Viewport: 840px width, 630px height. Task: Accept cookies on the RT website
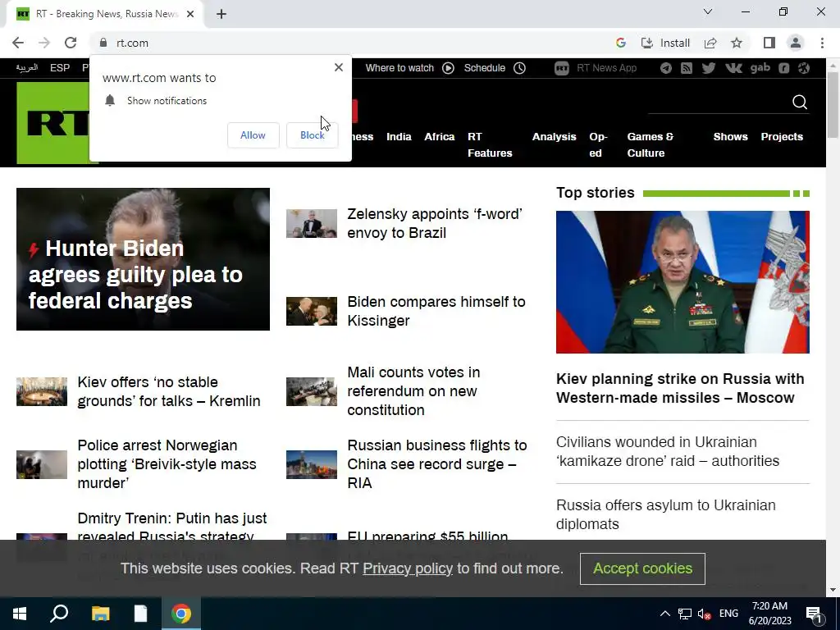(x=642, y=568)
